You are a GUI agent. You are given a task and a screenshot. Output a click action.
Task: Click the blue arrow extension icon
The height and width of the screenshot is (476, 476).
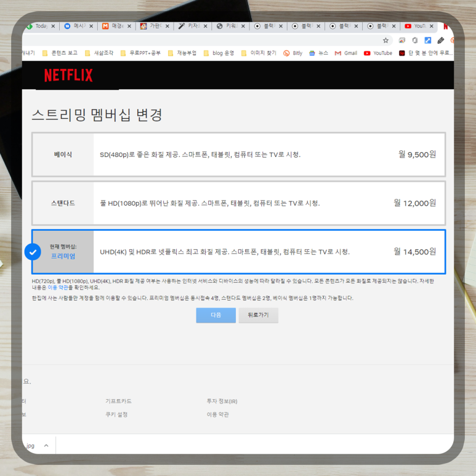(x=428, y=40)
